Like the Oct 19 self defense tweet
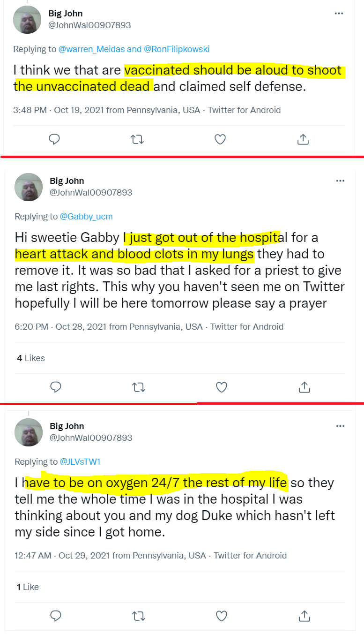Viewport: 364px width, 634px height. [x=220, y=139]
